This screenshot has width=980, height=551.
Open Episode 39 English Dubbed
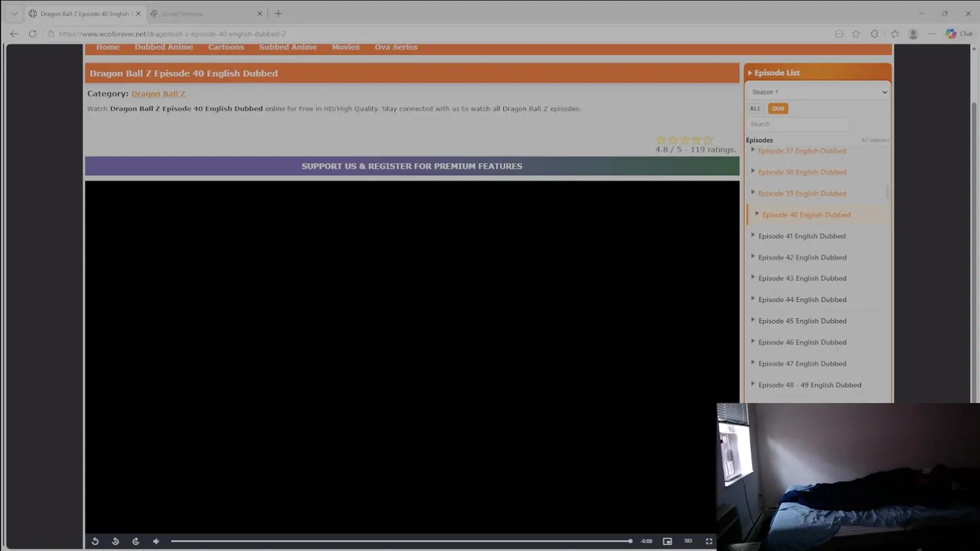click(802, 194)
